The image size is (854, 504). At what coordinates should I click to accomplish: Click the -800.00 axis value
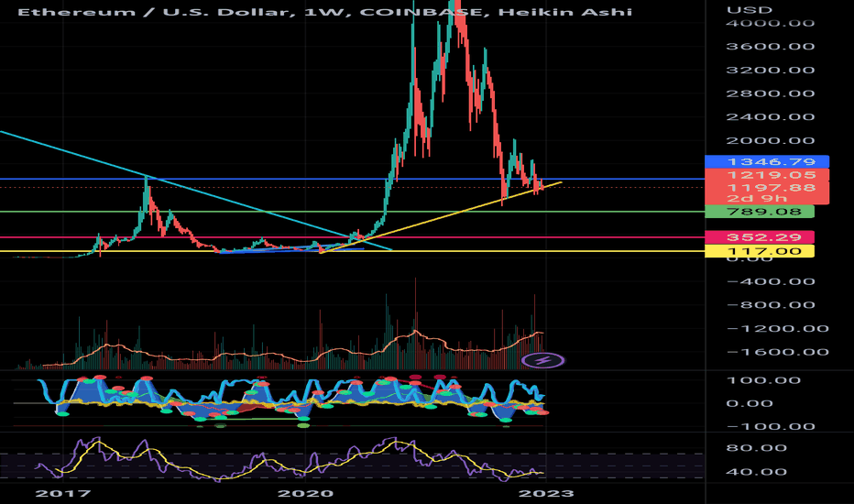click(770, 305)
